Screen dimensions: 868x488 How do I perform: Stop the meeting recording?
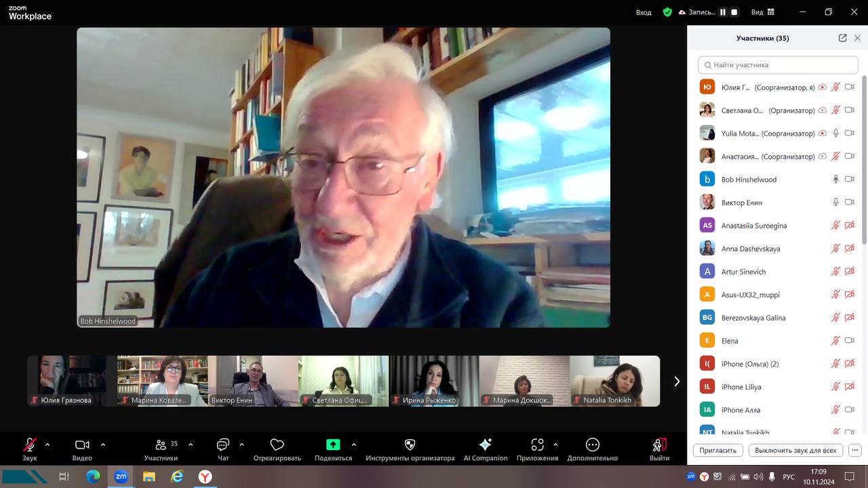tap(734, 12)
